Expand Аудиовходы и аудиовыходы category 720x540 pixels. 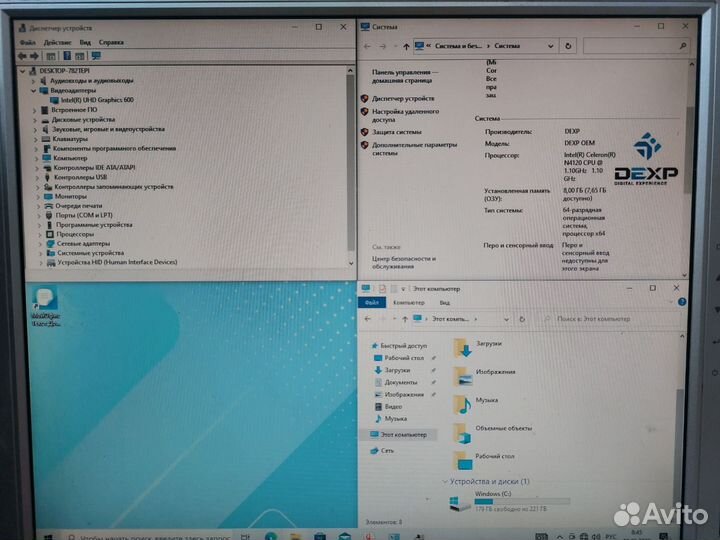[34, 81]
